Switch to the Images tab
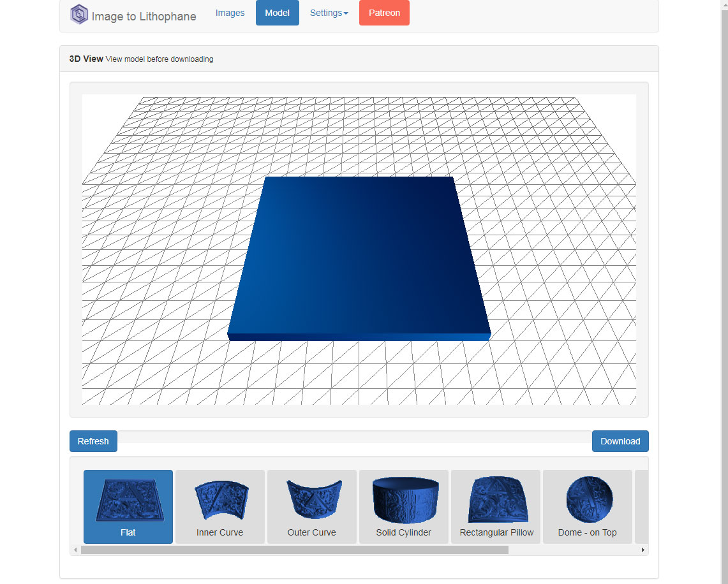 (230, 13)
